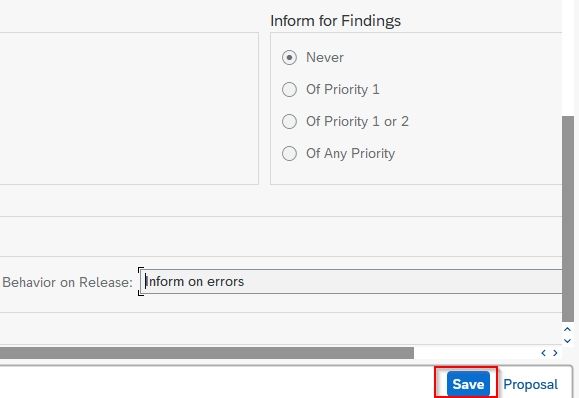Click the scroll down arrow icon
Image resolution: width=579 pixels, height=398 pixels.
pos(568,341)
